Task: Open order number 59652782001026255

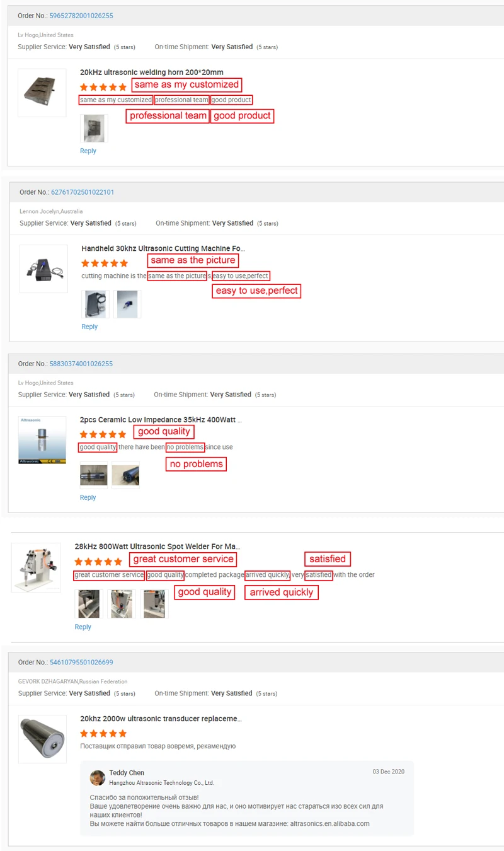Action: (x=81, y=16)
